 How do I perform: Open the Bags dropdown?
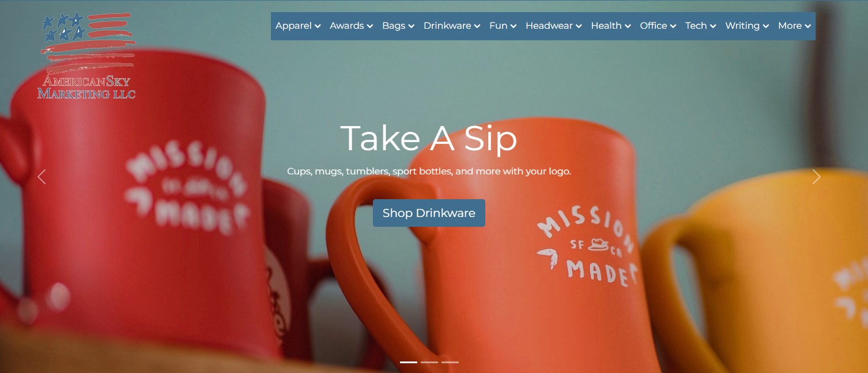point(398,26)
